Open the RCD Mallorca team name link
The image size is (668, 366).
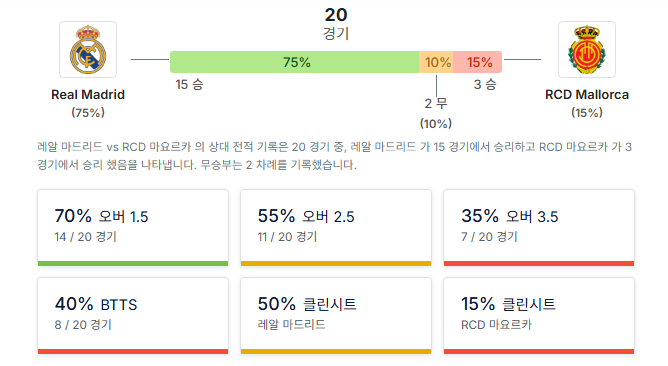587,95
